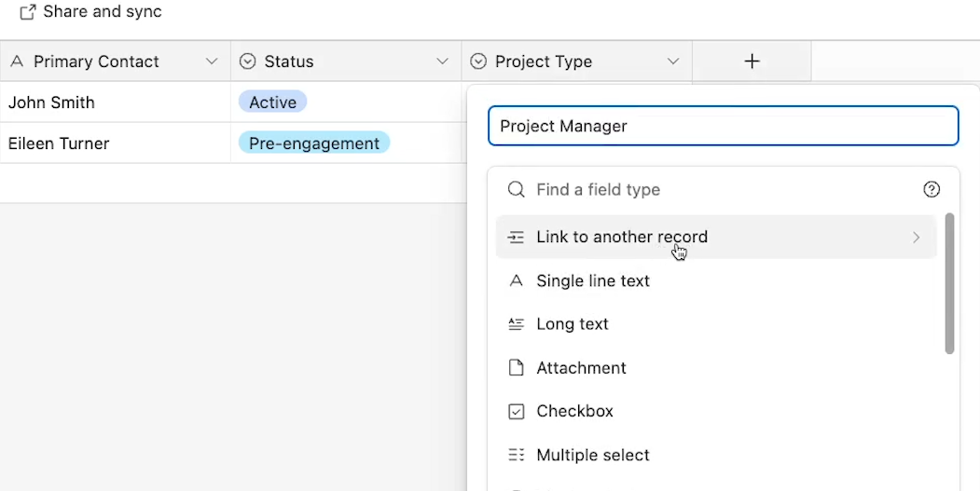Choose Long text field type

coord(716,324)
